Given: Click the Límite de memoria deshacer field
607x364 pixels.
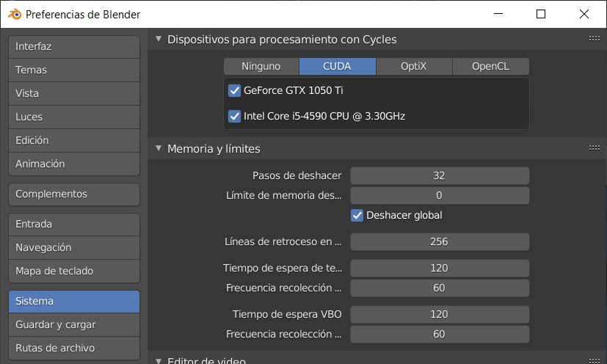Looking at the screenshot, I should pyautogui.click(x=440, y=195).
